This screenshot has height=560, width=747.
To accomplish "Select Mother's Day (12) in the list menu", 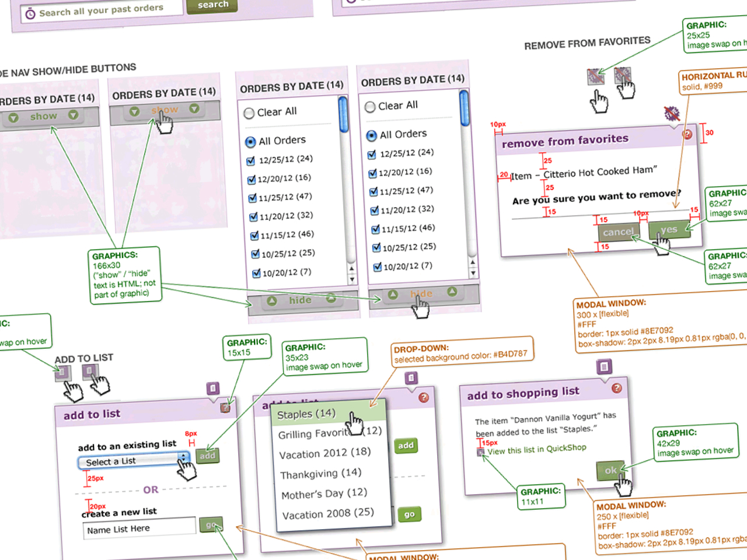I will [324, 494].
